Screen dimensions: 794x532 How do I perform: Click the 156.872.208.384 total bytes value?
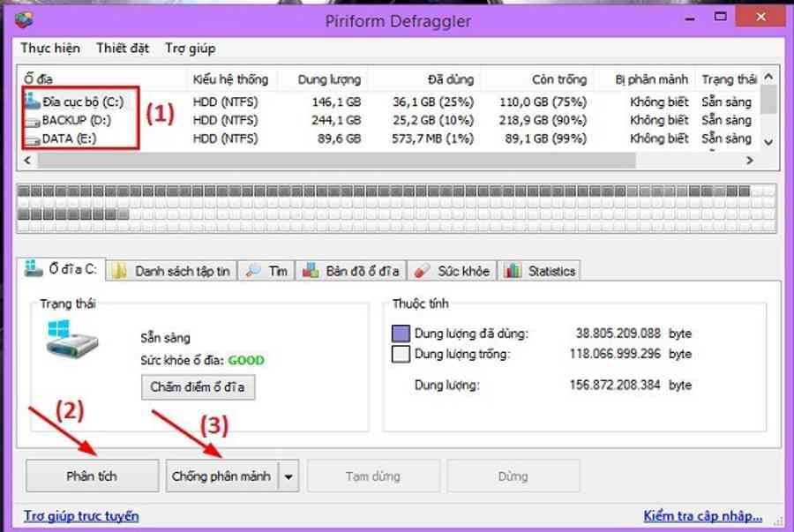pos(615,386)
